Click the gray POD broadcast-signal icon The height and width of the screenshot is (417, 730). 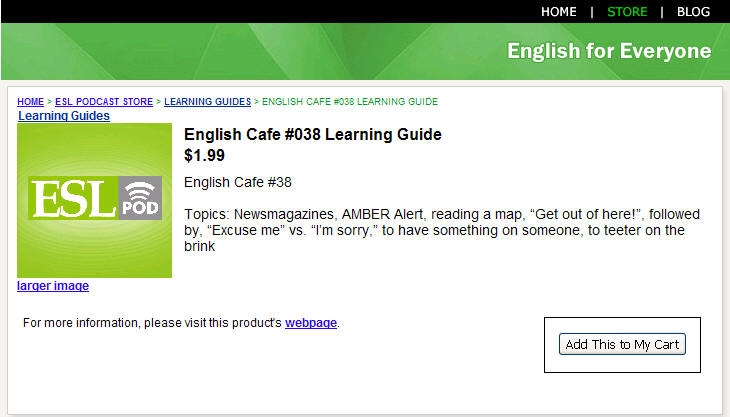tap(140, 198)
